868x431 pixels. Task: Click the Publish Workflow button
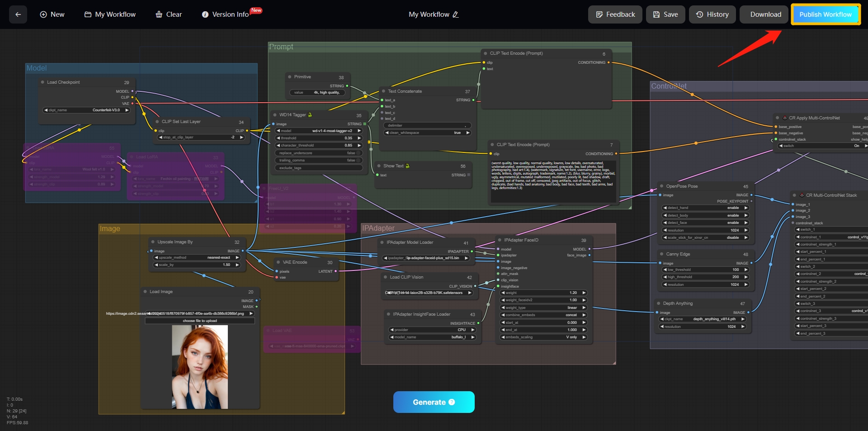[x=825, y=14]
